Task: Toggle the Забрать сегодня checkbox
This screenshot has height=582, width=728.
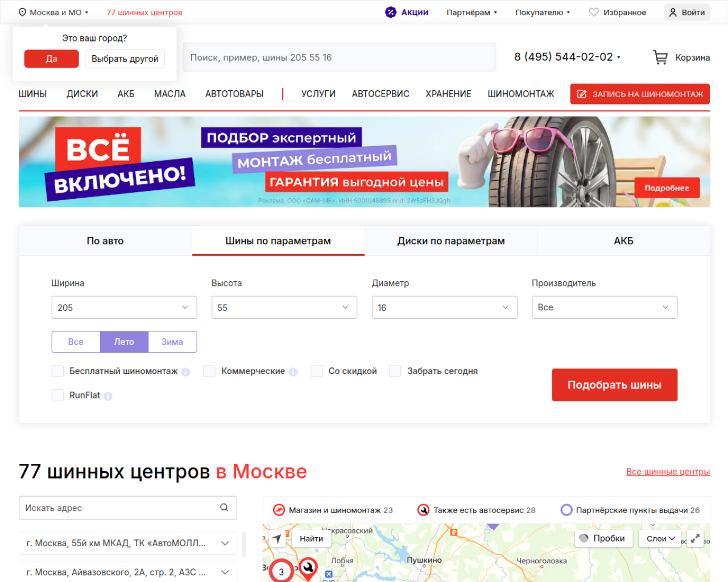Action: pos(395,371)
